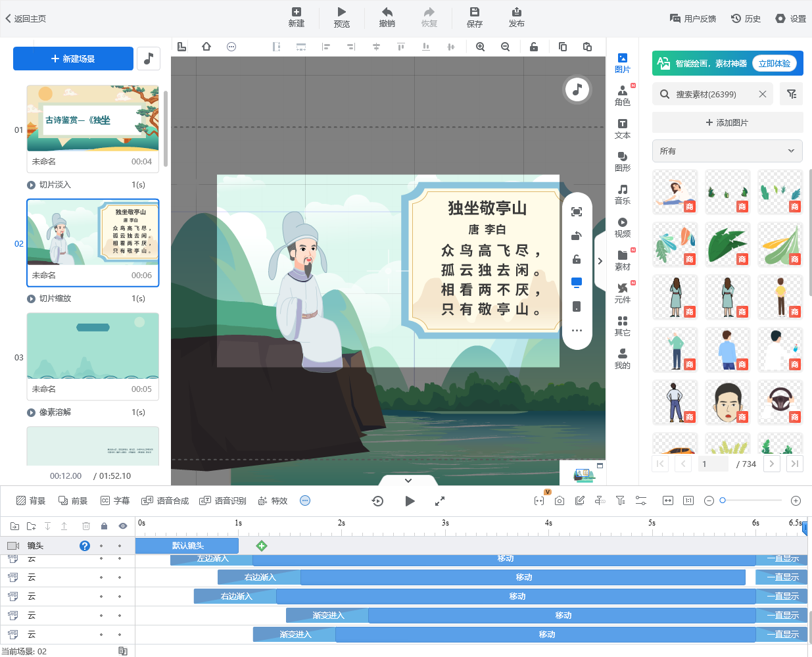Click the filter icon beside search
Image resolution: width=812 pixels, height=657 pixels.
click(x=792, y=94)
